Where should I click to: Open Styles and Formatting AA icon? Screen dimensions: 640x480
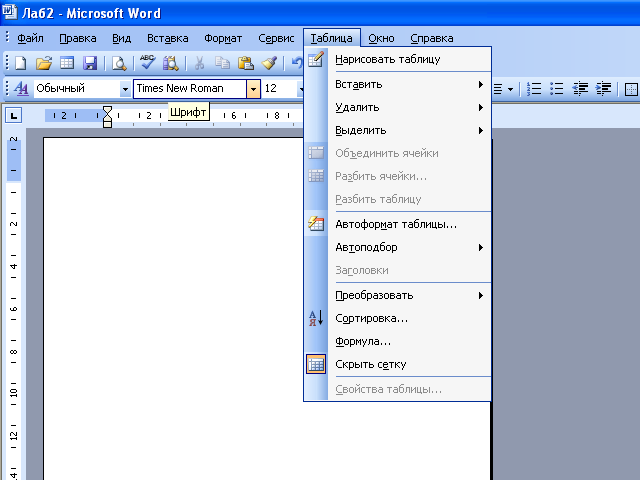point(21,88)
